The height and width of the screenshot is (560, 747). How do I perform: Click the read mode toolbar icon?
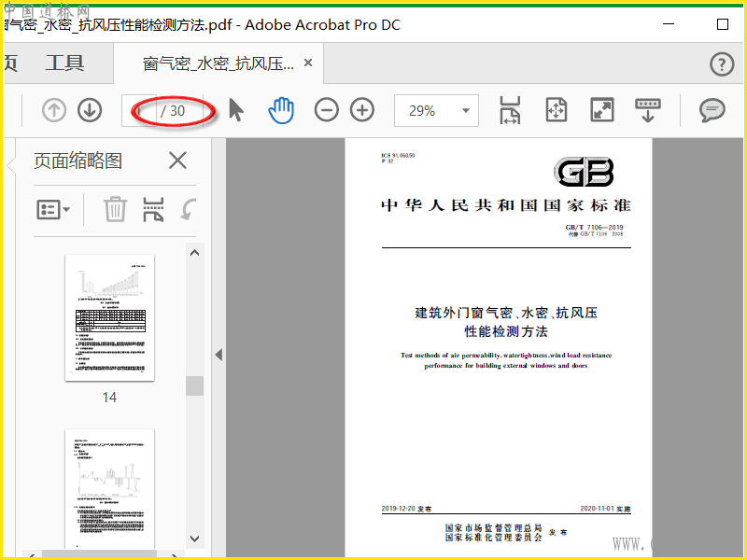[x=648, y=110]
